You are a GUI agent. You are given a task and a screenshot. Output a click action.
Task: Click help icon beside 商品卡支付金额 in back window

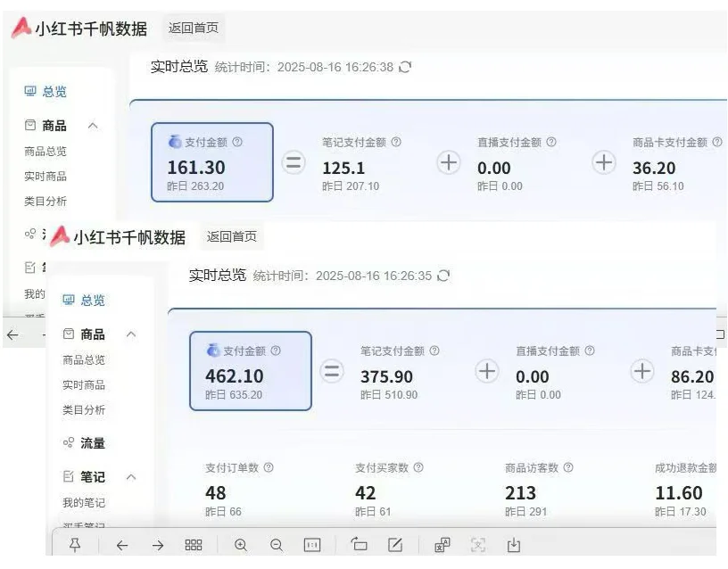pyautogui.click(x=717, y=142)
